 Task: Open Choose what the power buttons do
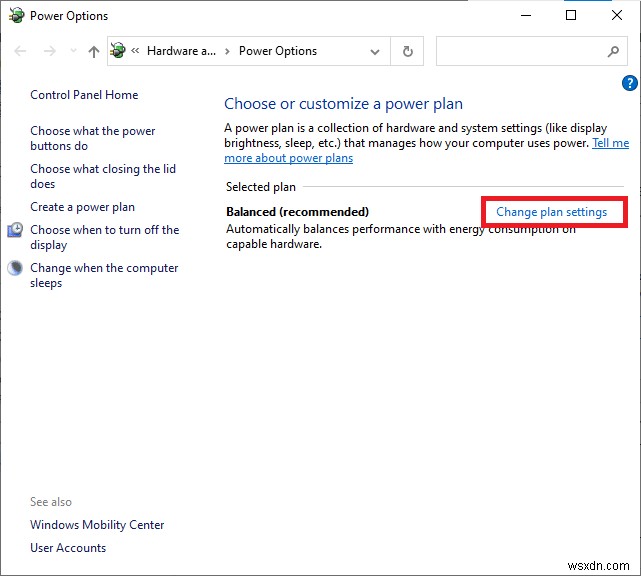[93, 138]
